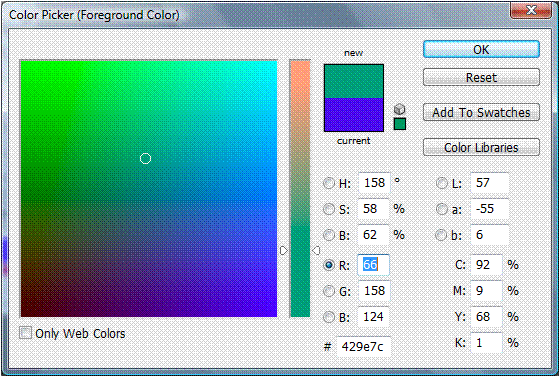
Task: Click the out-of-gamut cube warning icon
Action: 400,109
